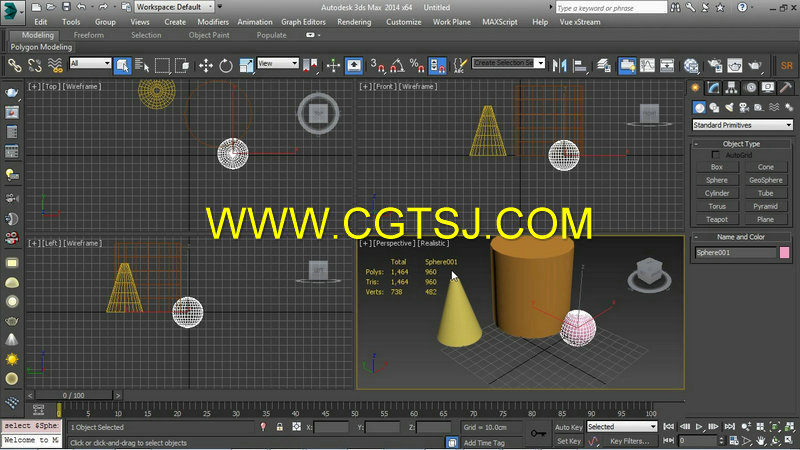This screenshot has height=450, width=800.
Task: Select the Shapes category icon
Action: click(x=714, y=107)
